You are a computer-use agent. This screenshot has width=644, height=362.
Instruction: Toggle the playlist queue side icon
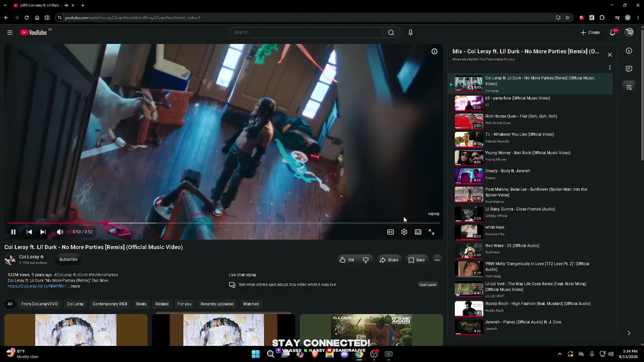click(x=629, y=87)
